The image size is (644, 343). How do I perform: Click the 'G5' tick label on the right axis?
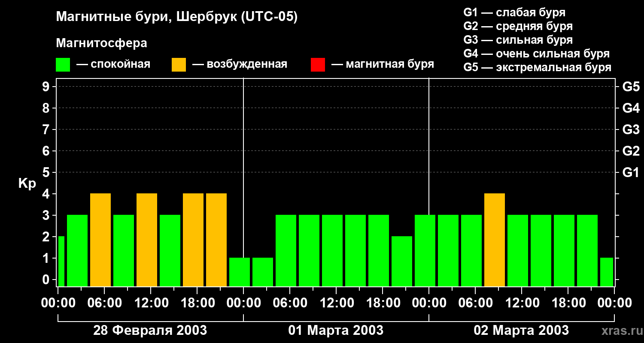[x=631, y=87]
